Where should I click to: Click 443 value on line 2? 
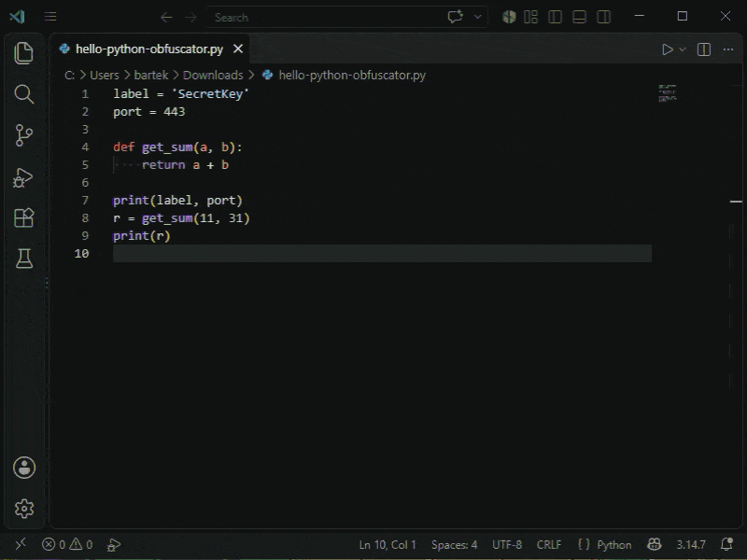pos(175,112)
